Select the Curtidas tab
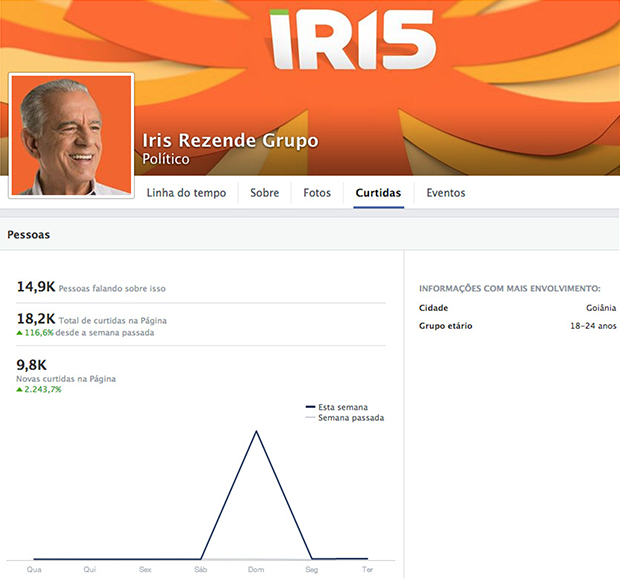 click(378, 193)
